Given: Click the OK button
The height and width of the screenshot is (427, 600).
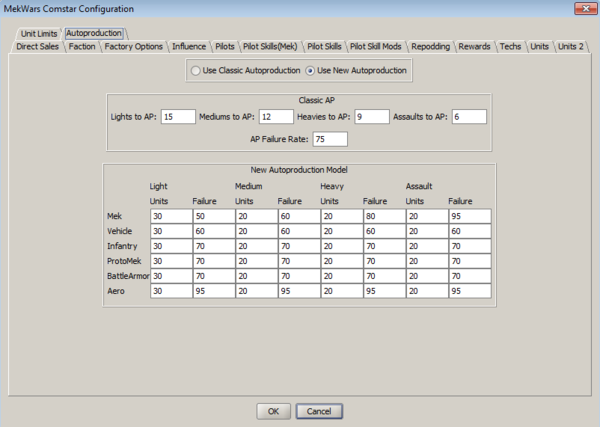Looking at the screenshot, I should pos(272,411).
